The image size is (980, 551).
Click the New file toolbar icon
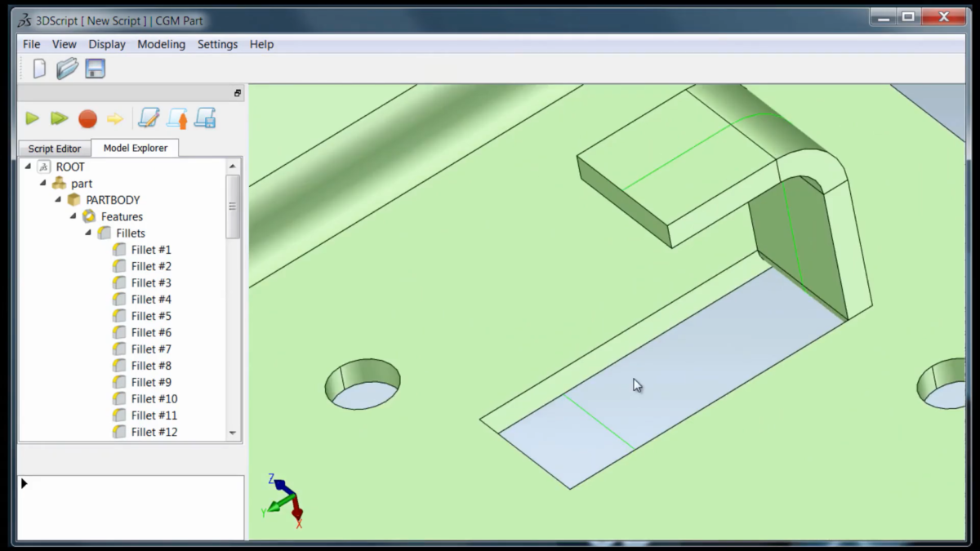tap(39, 69)
